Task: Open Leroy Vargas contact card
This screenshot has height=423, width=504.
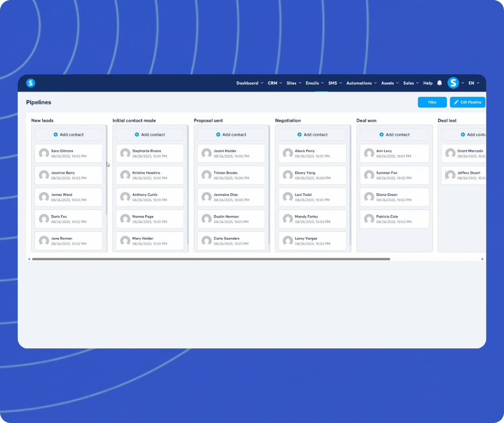Action: 313,241
